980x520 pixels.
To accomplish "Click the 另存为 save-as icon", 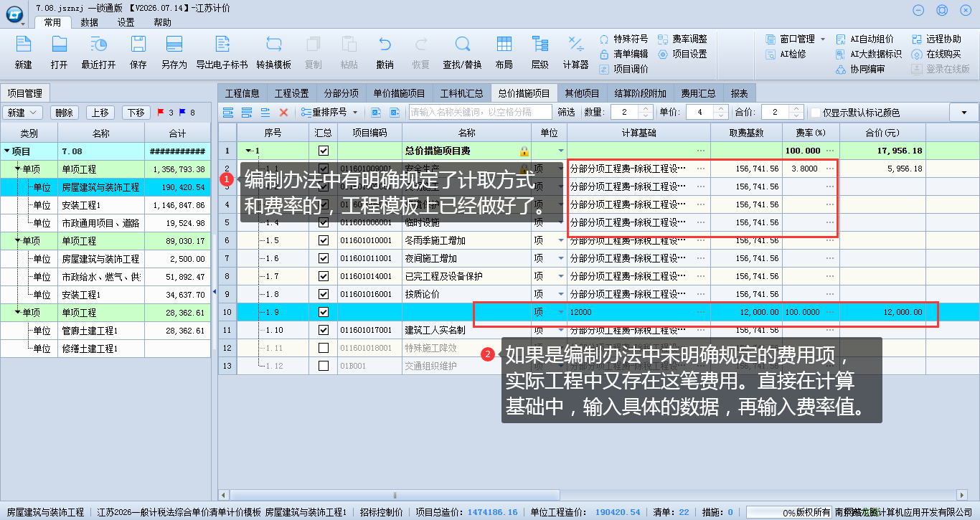I will pos(174,44).
